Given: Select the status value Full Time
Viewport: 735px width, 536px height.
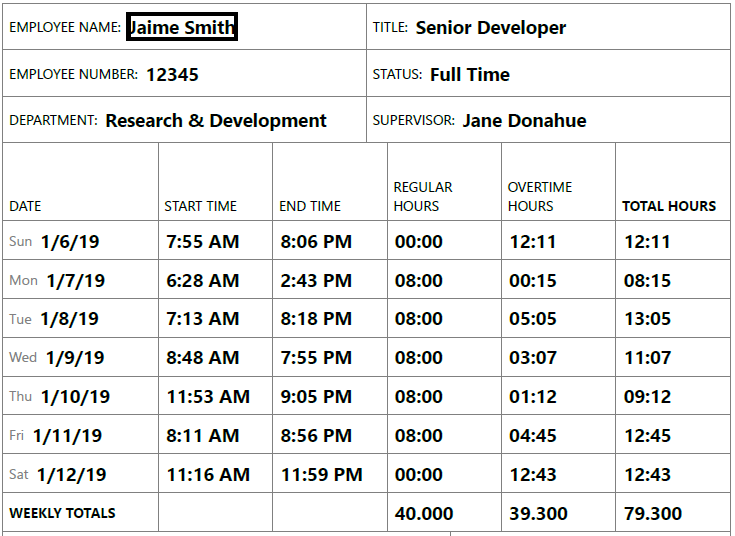Looking at the screenshot, I should tap(470, 75).
